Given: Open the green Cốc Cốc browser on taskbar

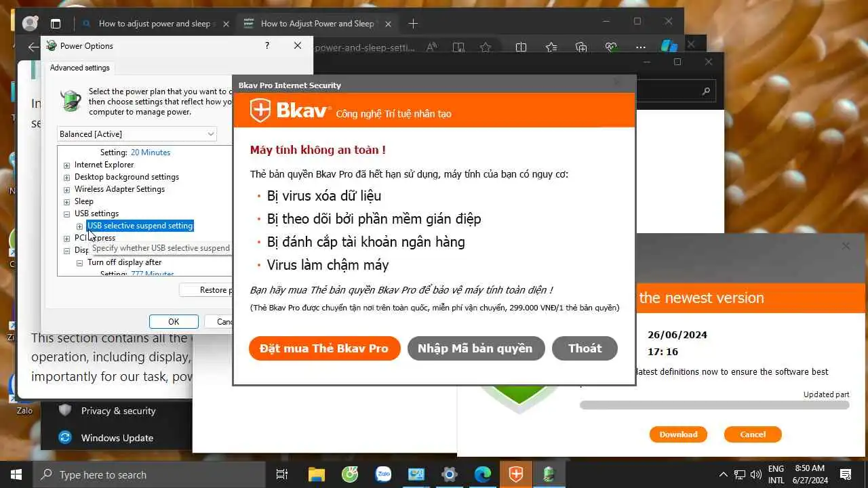Looking at the screenshot, I should point(350,474).
